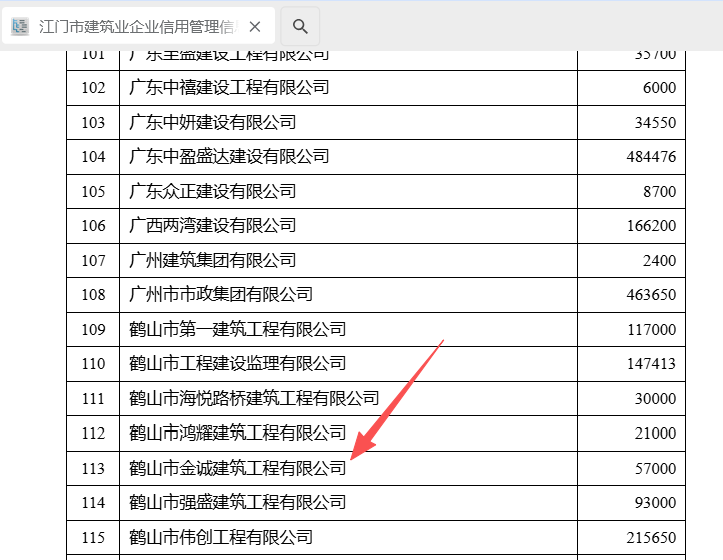Click the value 484476 in the table

click(648, 157)
